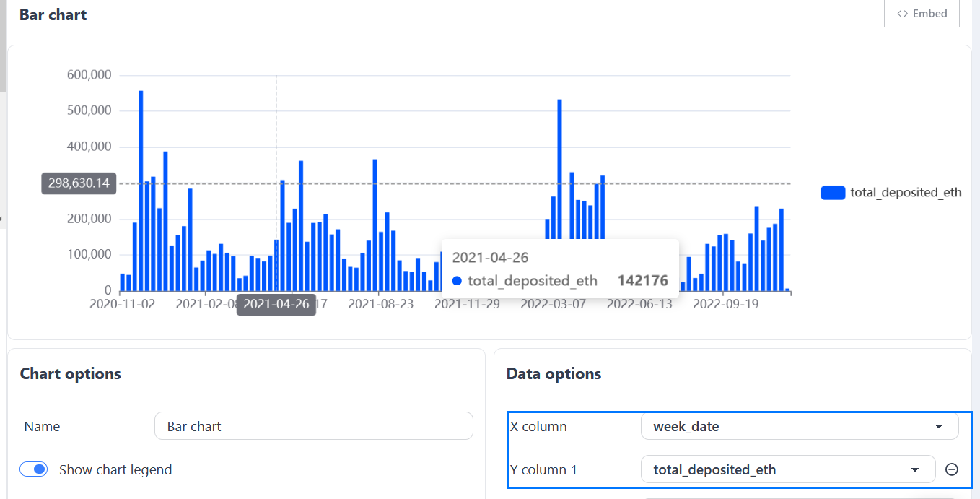The height and width of the screenshot is (499, 980).
Task: Click the Embed button
Action: tap(922, 14)
